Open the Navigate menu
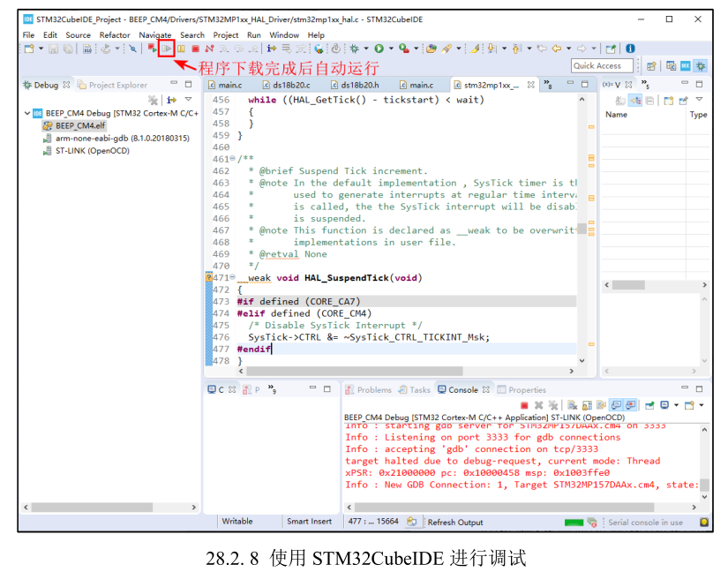The image size is (728, 572). (x=155, y=34)
